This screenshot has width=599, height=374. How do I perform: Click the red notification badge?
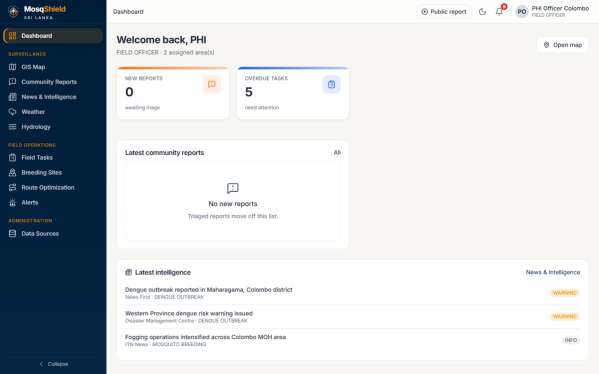(x=504, y=7)
